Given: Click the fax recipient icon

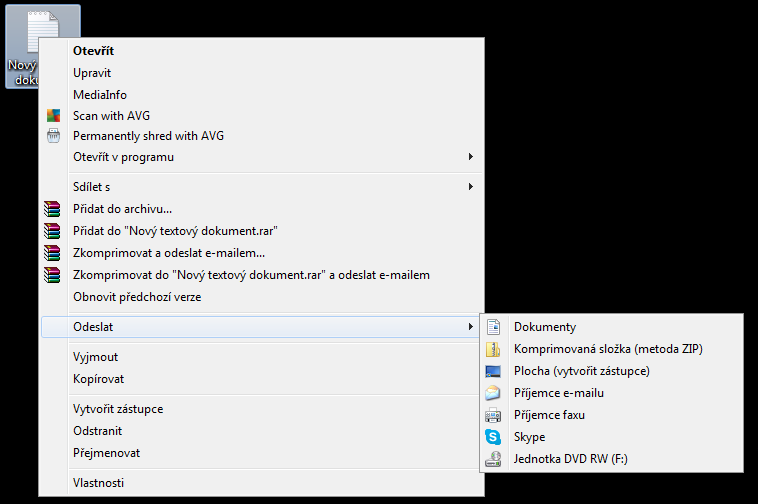Looking at the screenshot, I should point(493,415).
